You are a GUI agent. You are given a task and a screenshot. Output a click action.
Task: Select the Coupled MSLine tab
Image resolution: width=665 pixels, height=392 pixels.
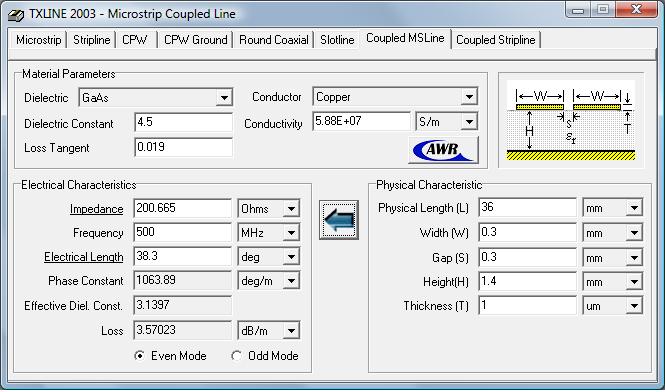tap(405, 38)
